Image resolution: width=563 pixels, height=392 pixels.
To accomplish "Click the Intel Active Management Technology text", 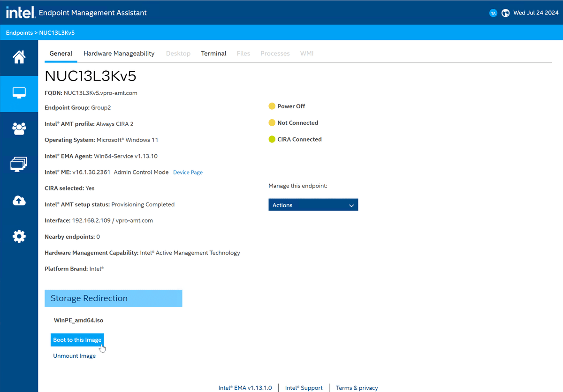I will coord(190,253).
